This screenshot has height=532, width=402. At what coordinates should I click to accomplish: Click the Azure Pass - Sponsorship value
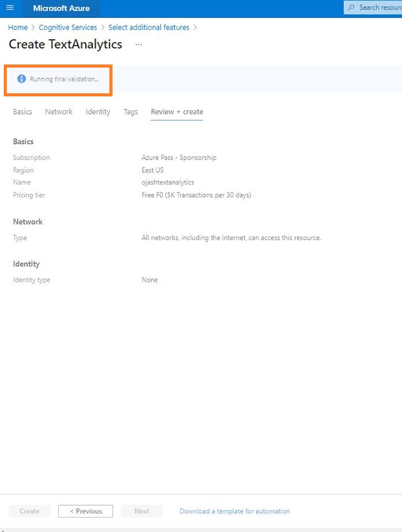point(179,158)
